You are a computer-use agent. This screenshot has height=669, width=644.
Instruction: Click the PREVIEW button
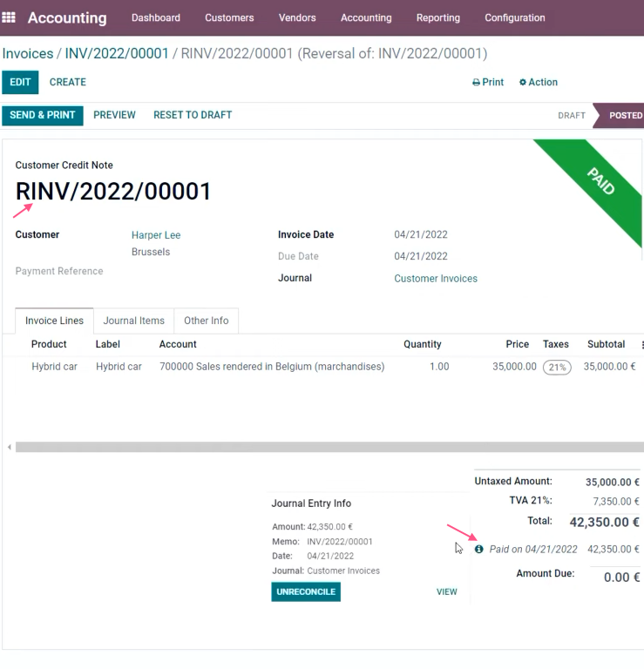click(114, 115)
